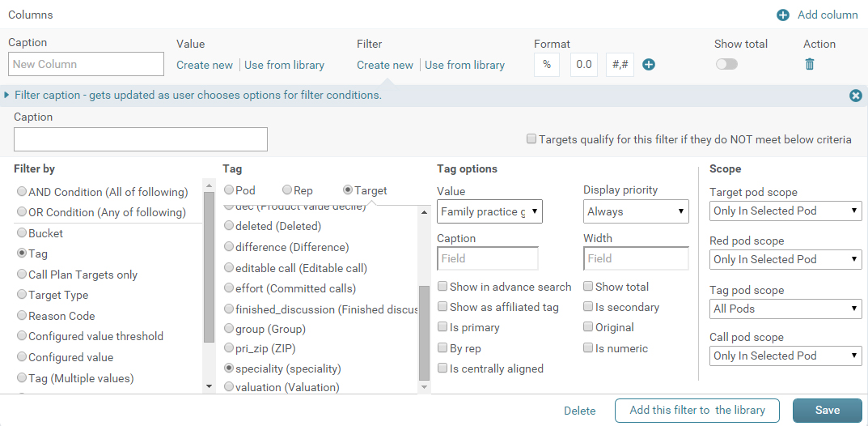The height and width of the screenshot is (426, 868).
Task: Delete column using trash icon
Action: tap(810, 65)
